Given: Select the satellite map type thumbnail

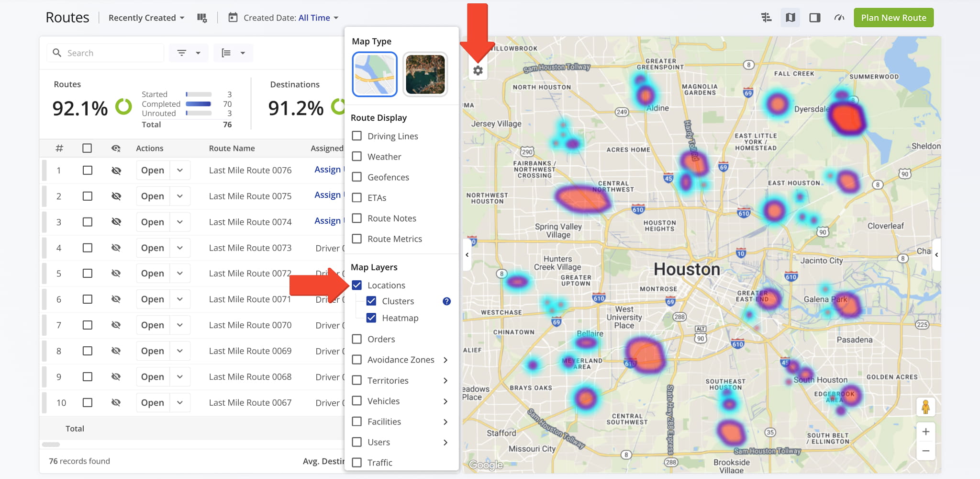Looking at the screenshot, I should click(425, 74).
